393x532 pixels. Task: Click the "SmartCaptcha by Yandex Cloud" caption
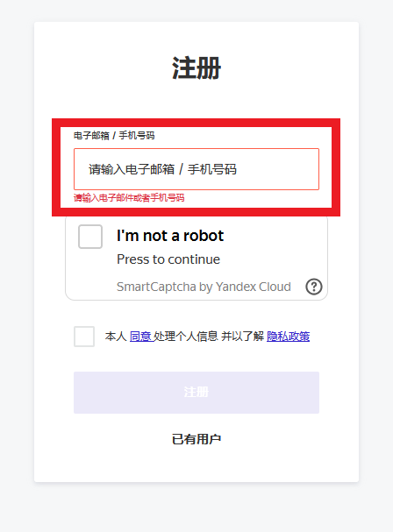[204, 287]
